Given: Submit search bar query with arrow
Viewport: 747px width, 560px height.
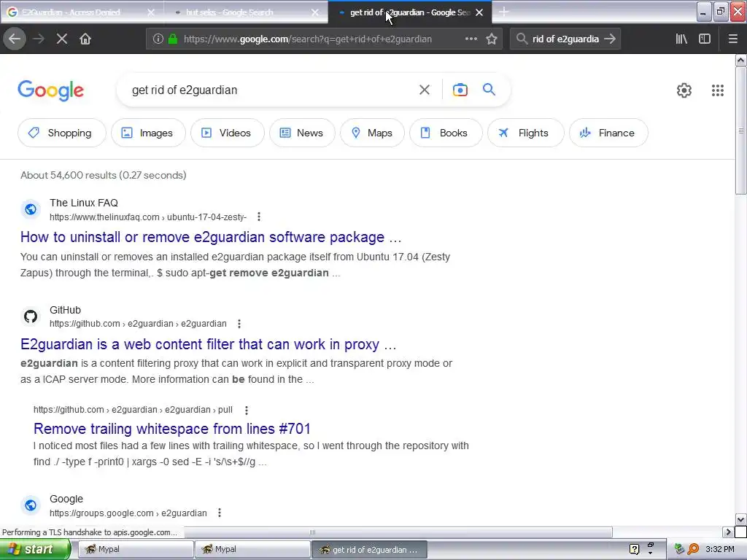Looking at the screenshot, I should [610, 39].
